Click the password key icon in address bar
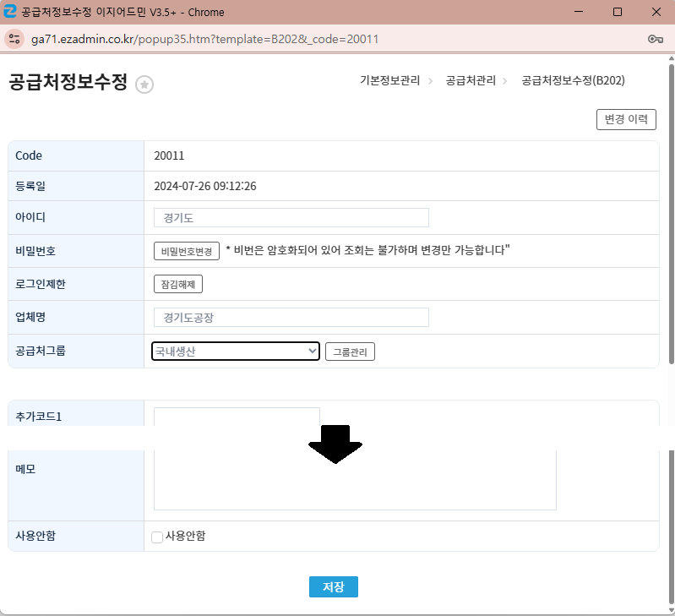675x616 pixels. [x=655, y=39]
